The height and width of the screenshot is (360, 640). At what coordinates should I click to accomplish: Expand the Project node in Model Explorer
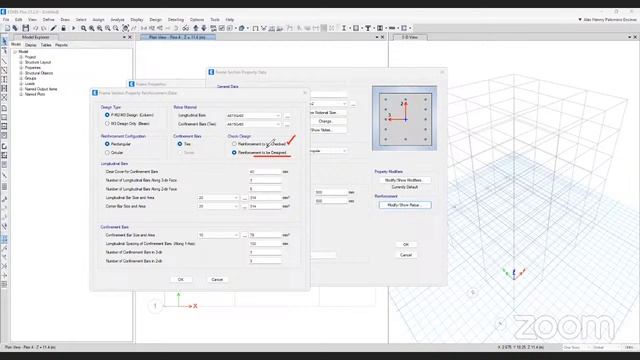(21, 57)
